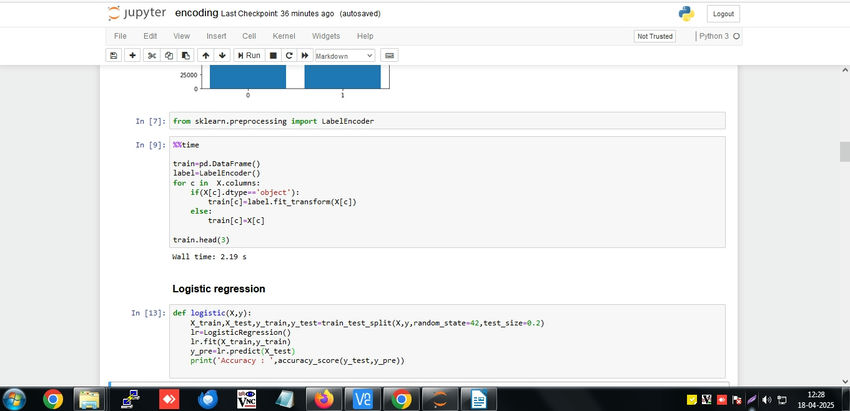850x411 pixels.
Task: Click the volume speaker tray icon
Action: coord(767,400)
